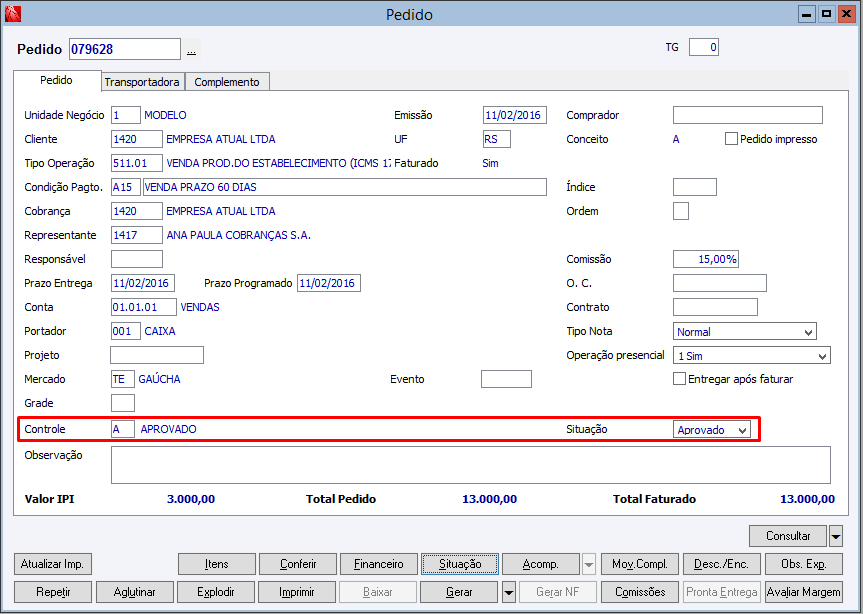Click the VENDA PRAZO 60 DIAS field
863x614 pixels.
pyautogui.click(x=345, y=187)
